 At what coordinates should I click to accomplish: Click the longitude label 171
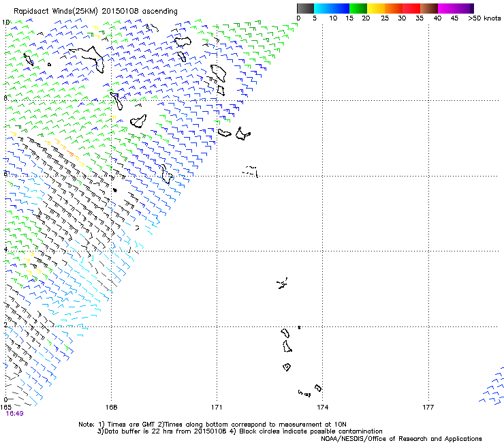[x=217, y=408]
